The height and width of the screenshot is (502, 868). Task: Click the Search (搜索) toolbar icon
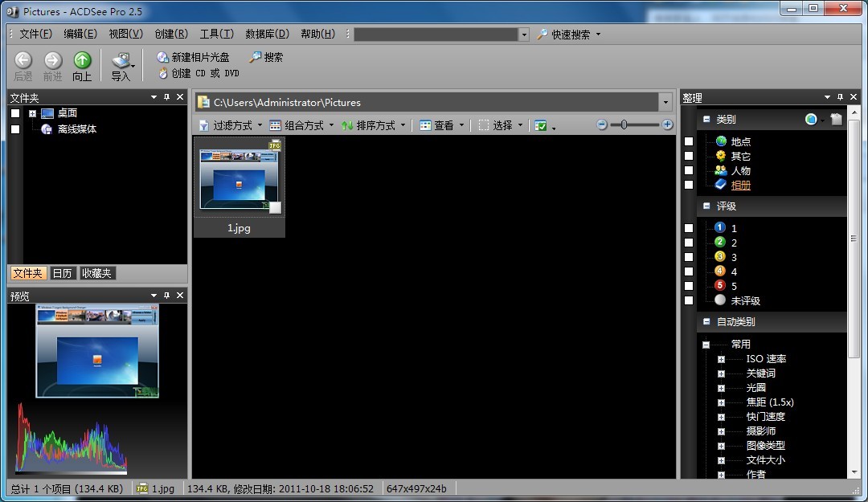click(256, 57)
